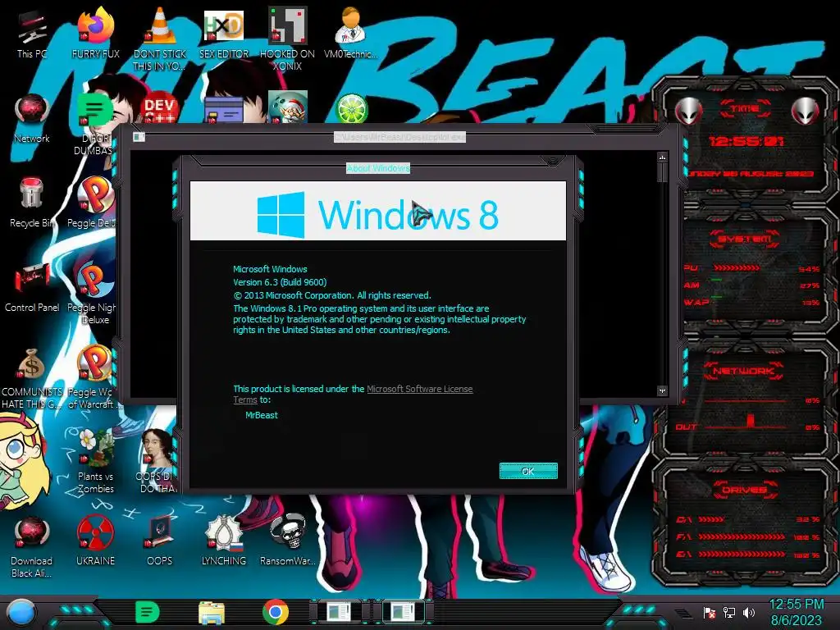
Task: Launch the HOOKED ON XONIX game icon
Action: pos(287,39)
